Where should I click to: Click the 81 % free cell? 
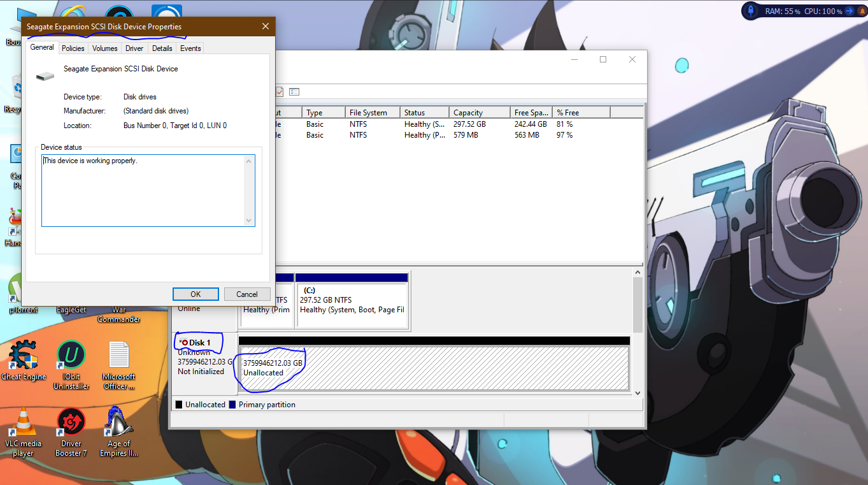tap(565, 124)
